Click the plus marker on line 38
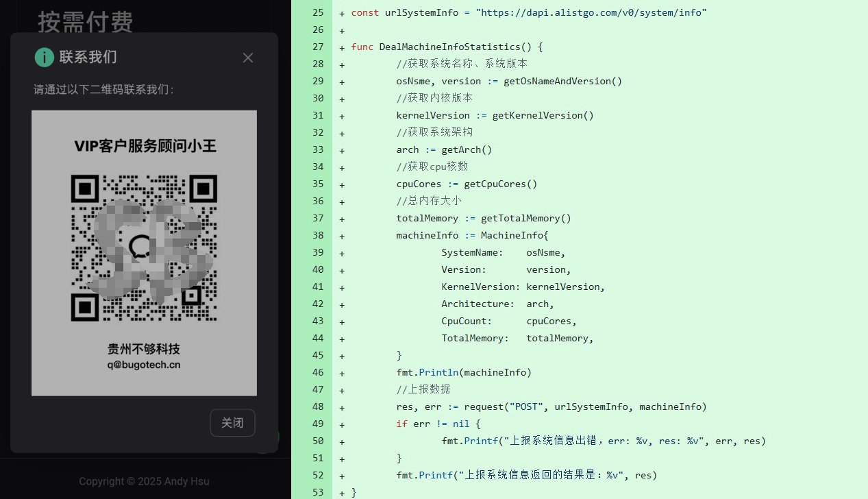This screenshot has width=868, height=499. (342, 236)
